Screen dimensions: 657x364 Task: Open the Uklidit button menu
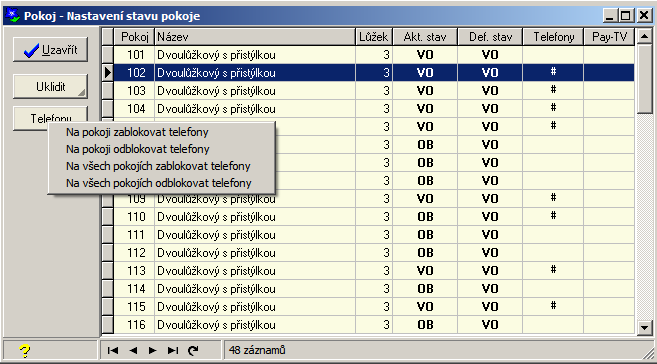[50, 87]
